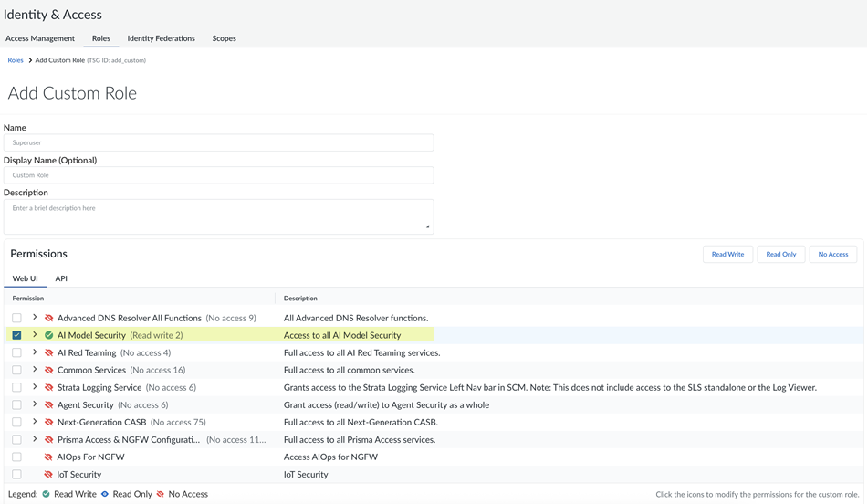Click the permission icon for Strata Logging Service
Image resolution: width=868 pixels, height=504 pixels.
click(x=49, y=388)
